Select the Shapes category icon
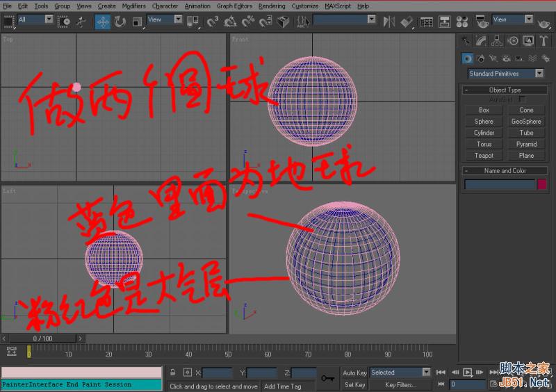Screen dimensions: 556x392 (x=480, y=58)
